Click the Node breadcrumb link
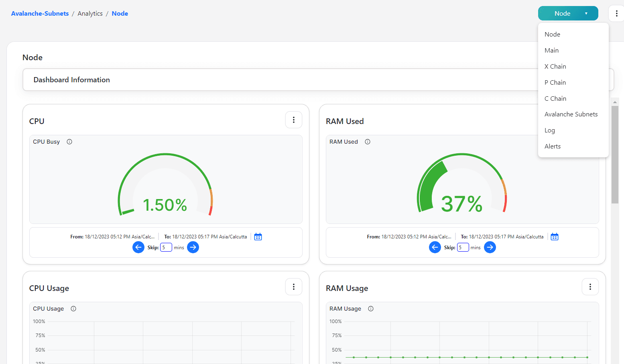The image size is (624, 364). 120,14
